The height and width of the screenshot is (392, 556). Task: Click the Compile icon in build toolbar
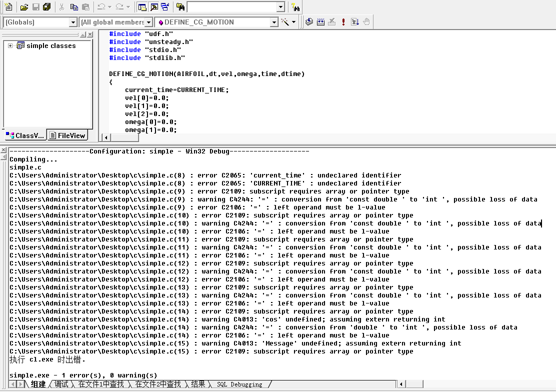click(x=309, y=22)
